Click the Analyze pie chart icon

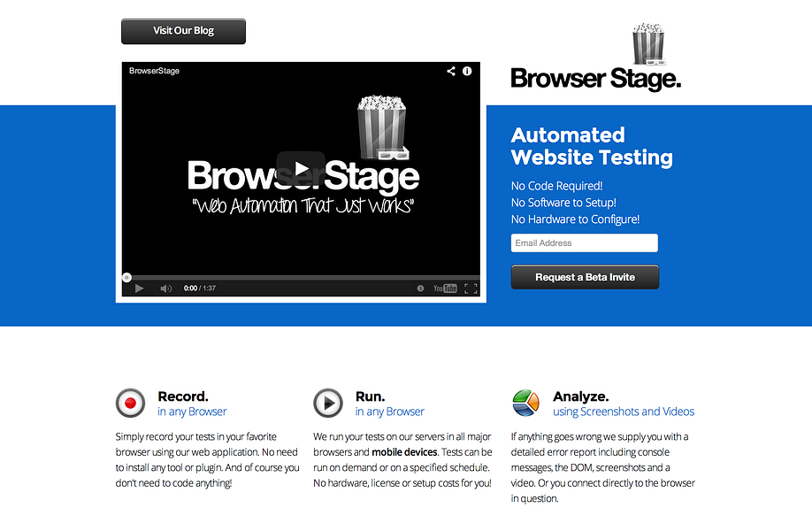tap(525, 403)
